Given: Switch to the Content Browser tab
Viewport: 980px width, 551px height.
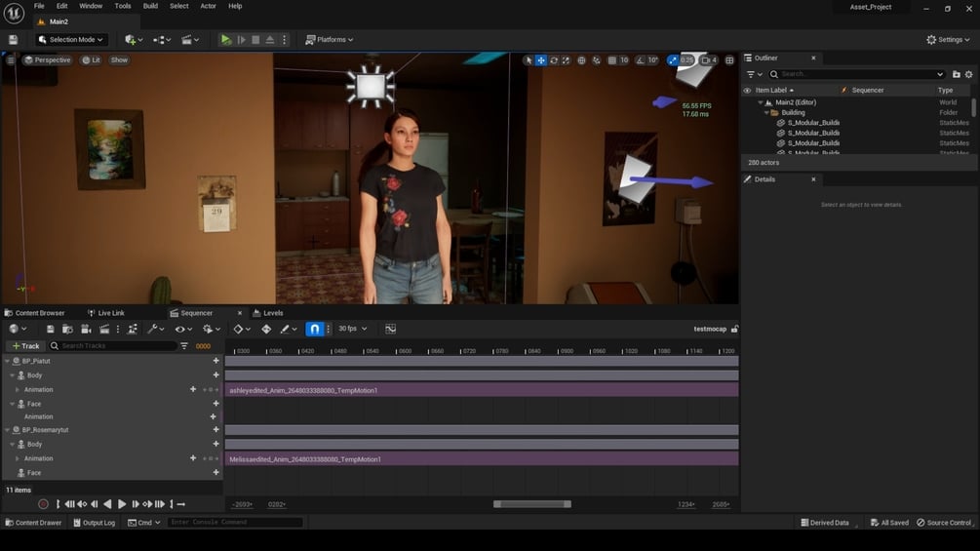Looking at the screenshot, I should tap(35, 313).
